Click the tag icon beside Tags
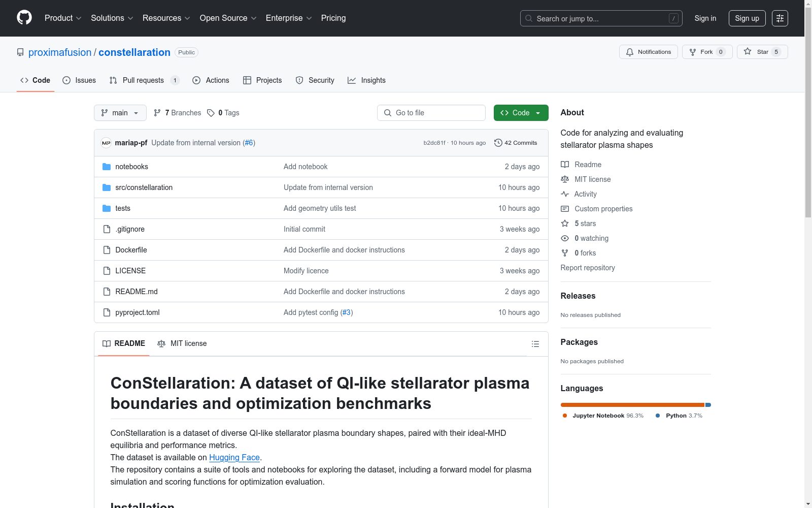812x508 pixels. [211, 113]
